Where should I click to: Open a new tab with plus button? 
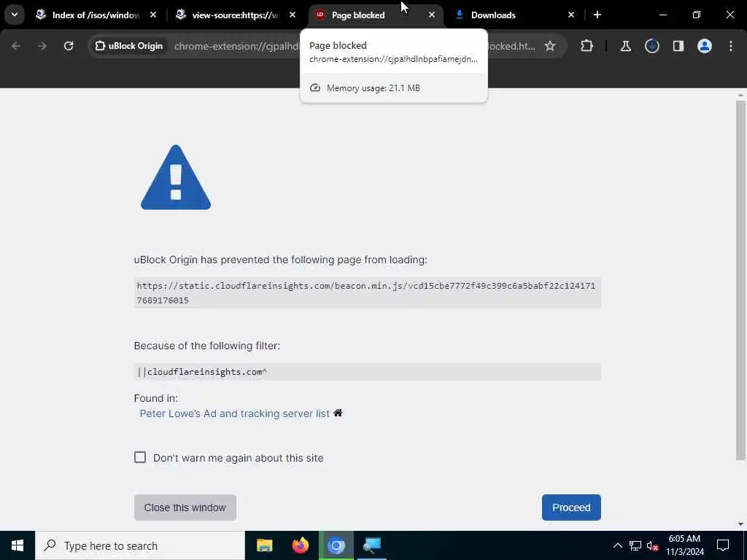coord(597,15)
